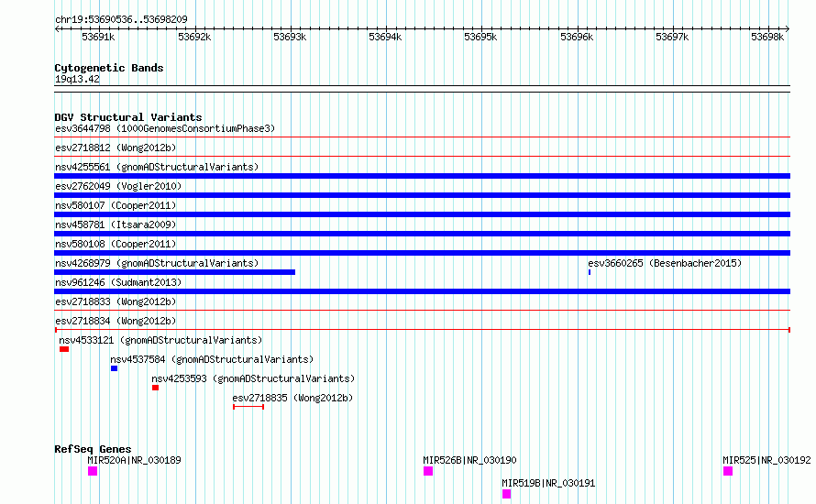This screenshot has width=816, height=504.
Task: Click the 53691k ruler tick label
Action: [x=98, y=37]
